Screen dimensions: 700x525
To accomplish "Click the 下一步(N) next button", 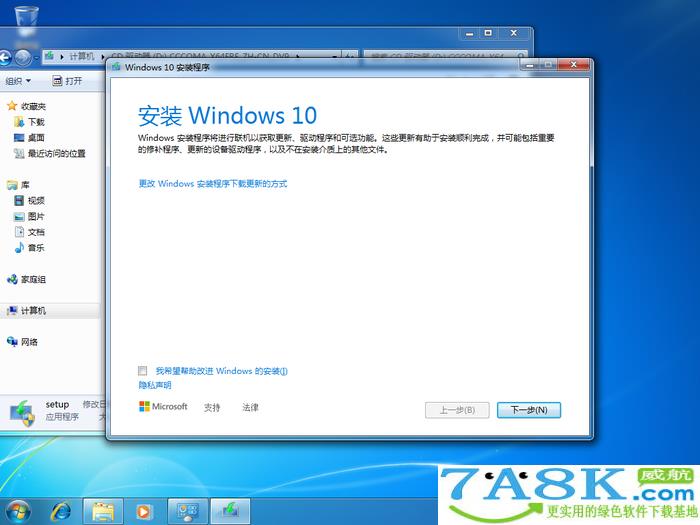I will [529, 410].
